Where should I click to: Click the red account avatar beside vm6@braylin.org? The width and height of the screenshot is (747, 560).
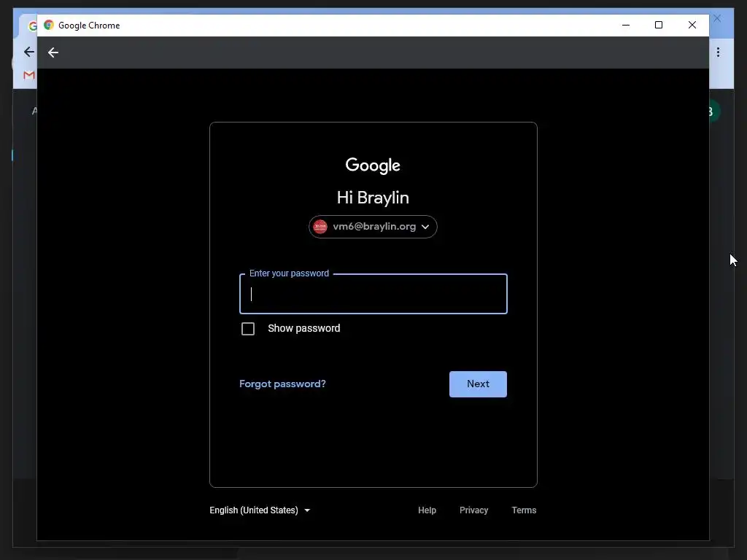click(320, 227)
